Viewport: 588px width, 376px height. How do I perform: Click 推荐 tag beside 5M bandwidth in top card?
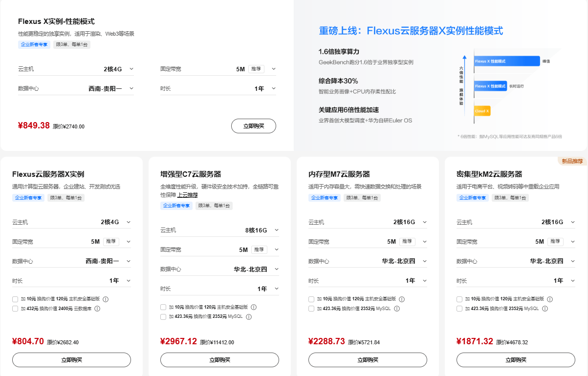pyautogui.click(x=256, y=69)
